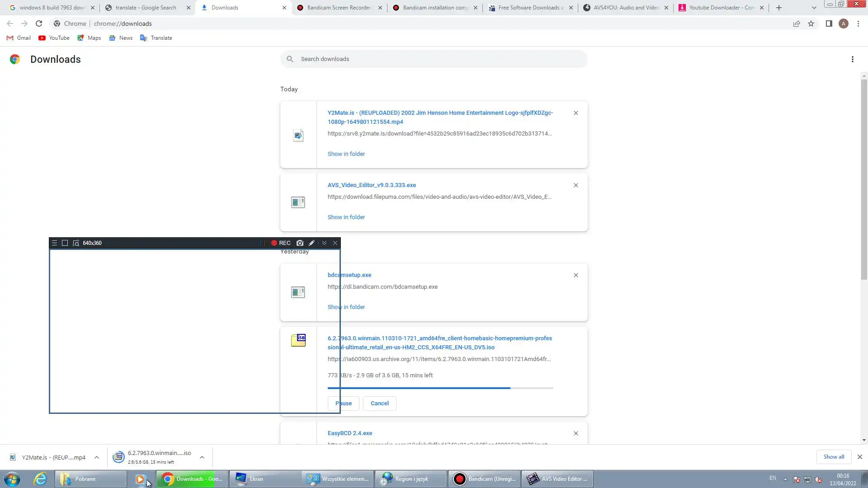868x488 pixels.
Task: Toggle Bandicam fullscreen rectangle mode
Action: [65, 243]
